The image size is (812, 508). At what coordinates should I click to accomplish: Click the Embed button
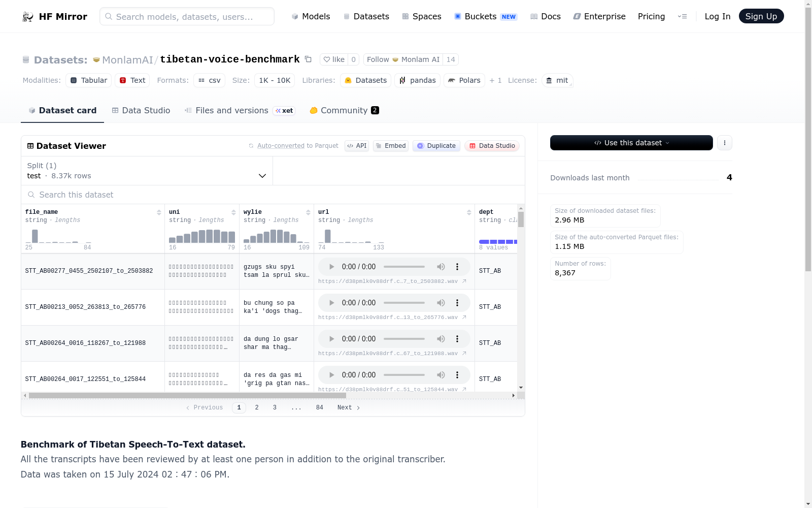click(391, 146)
